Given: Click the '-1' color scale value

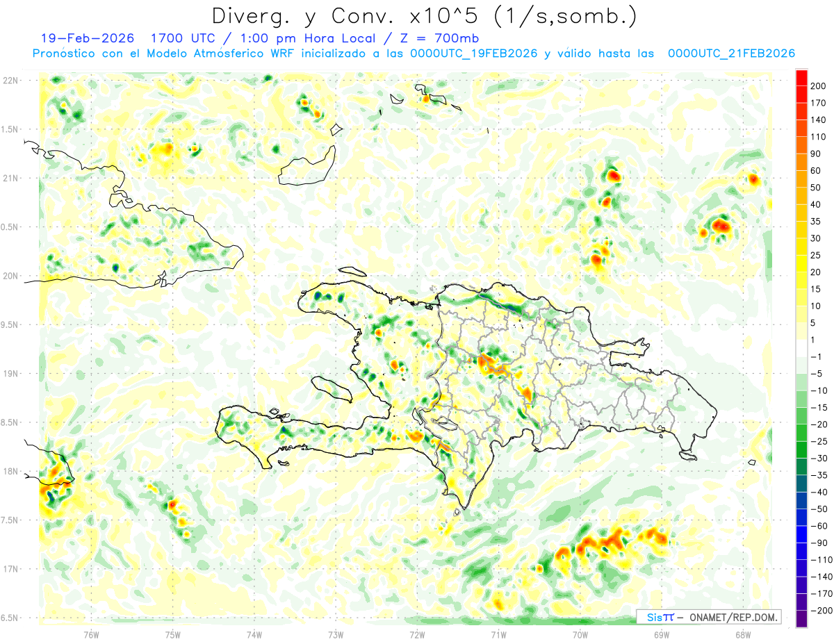Looking at the screenshot, I should click(x=816, y=357).
